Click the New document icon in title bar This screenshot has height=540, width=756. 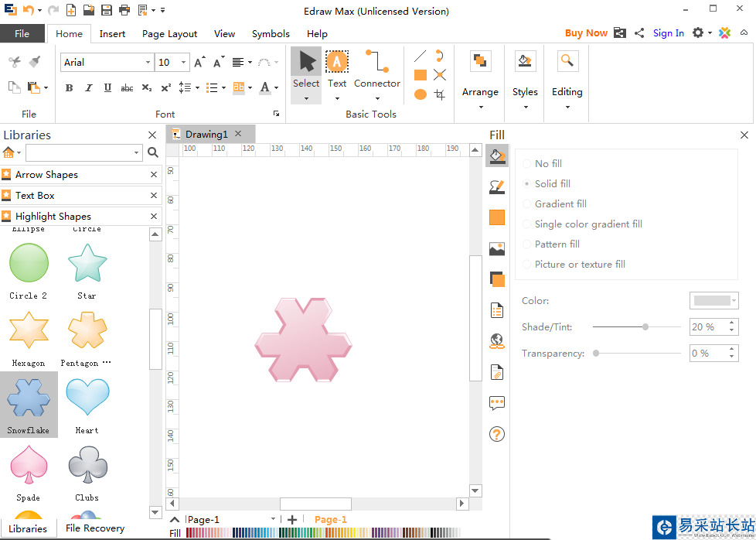[x=70, y=9]
